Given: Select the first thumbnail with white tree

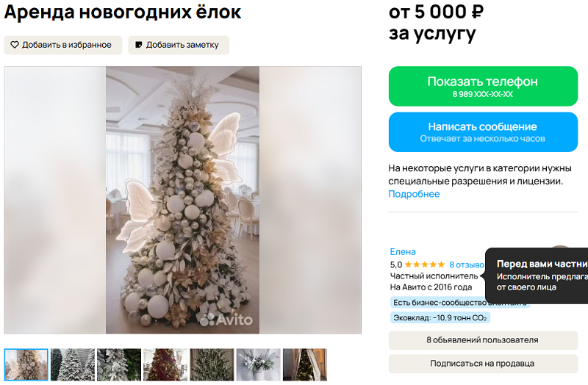Looking at the screenshot, I should (26, 364).
